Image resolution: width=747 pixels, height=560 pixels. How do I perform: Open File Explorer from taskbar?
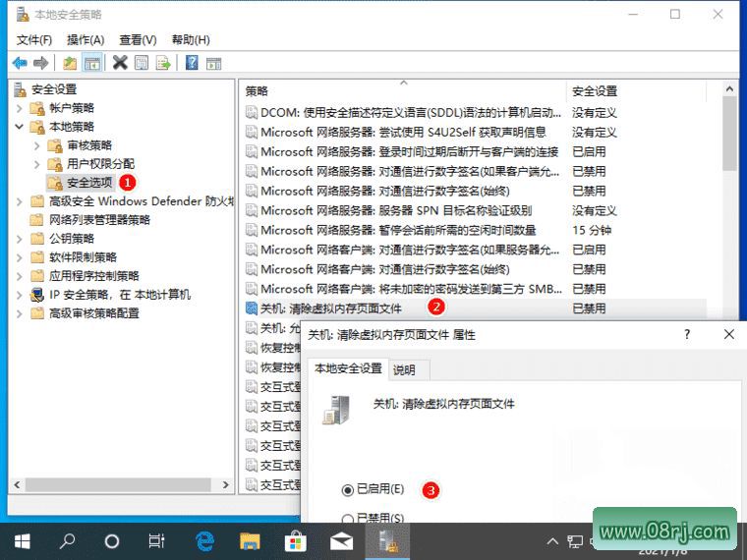pos(250,541)
